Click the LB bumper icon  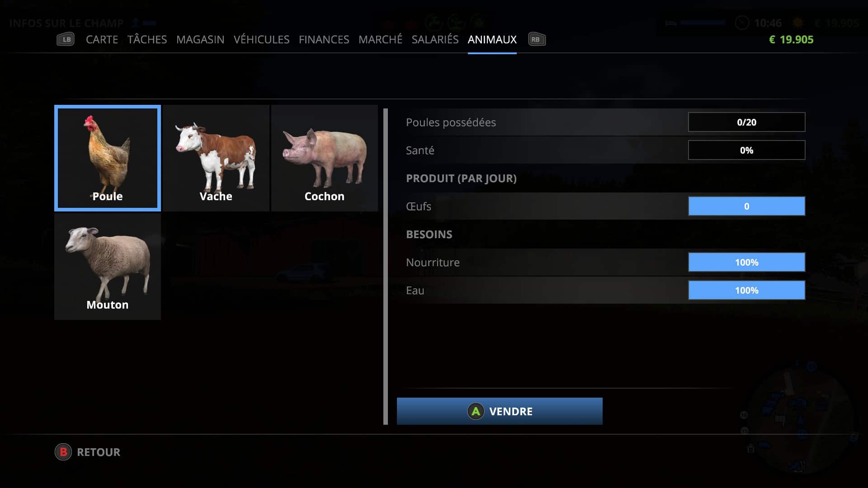(x=66, y=39)
